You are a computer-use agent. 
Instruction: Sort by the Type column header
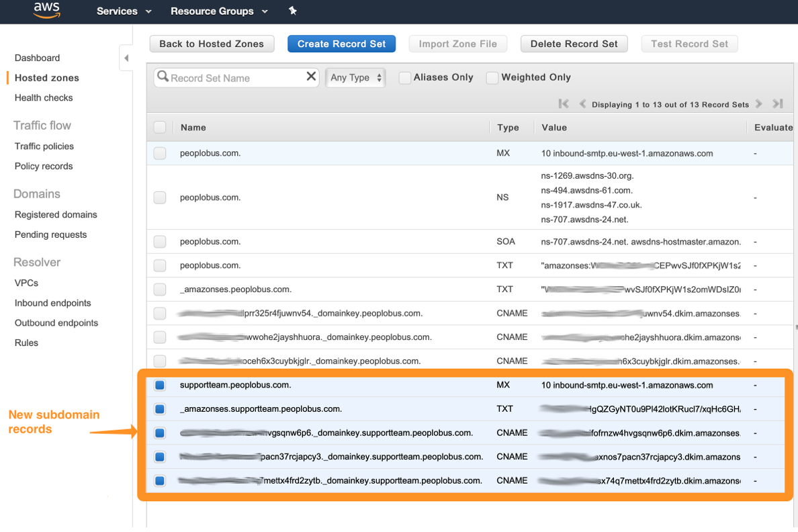[508, 127]
